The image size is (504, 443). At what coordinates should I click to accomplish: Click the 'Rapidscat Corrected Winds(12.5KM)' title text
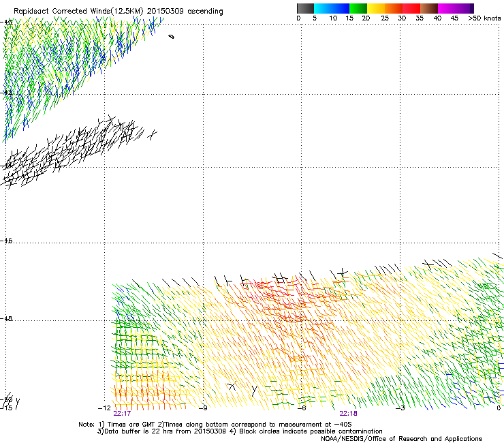point(78,12)
